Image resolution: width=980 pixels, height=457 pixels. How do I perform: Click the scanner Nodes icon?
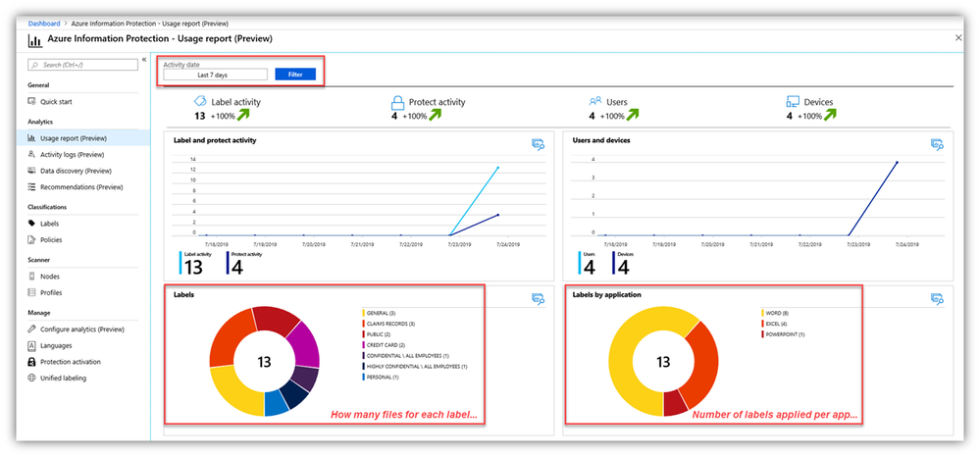tap(31, 277)
